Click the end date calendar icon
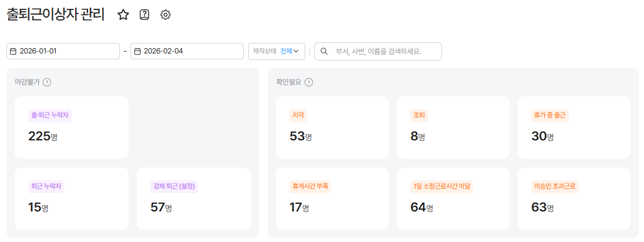 (137, 51)
